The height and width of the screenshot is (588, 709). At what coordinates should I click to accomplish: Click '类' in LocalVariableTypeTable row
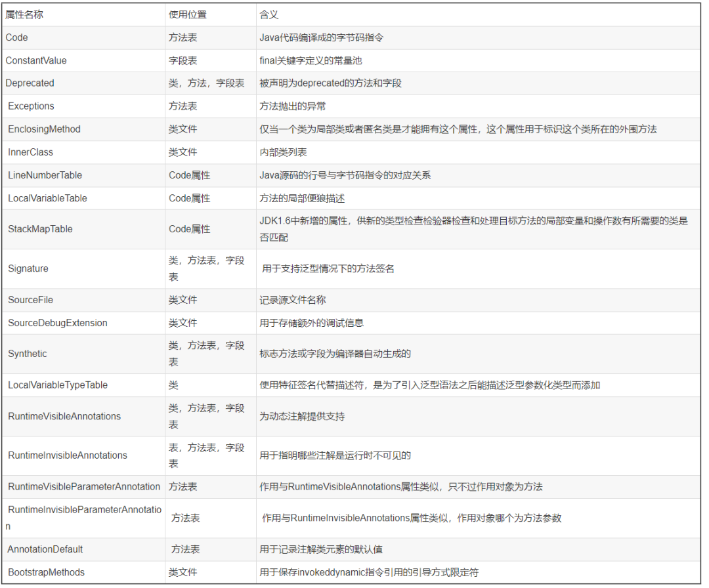tap(173, 385)
